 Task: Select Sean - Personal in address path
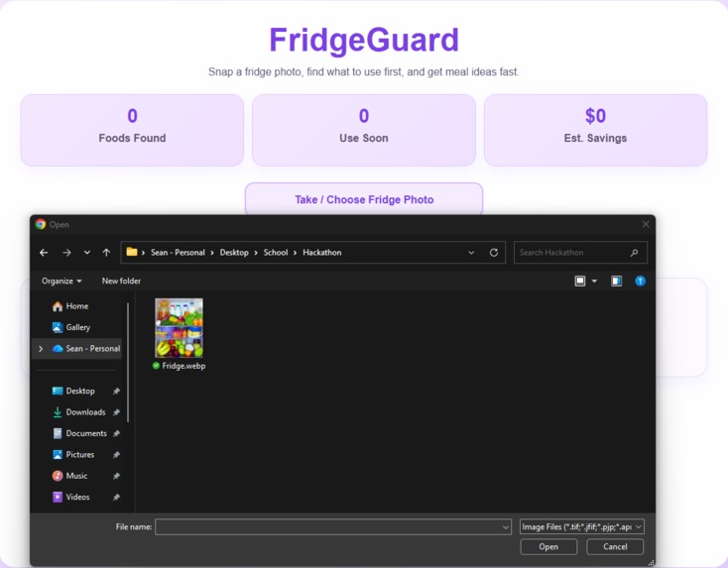point(178,253)
